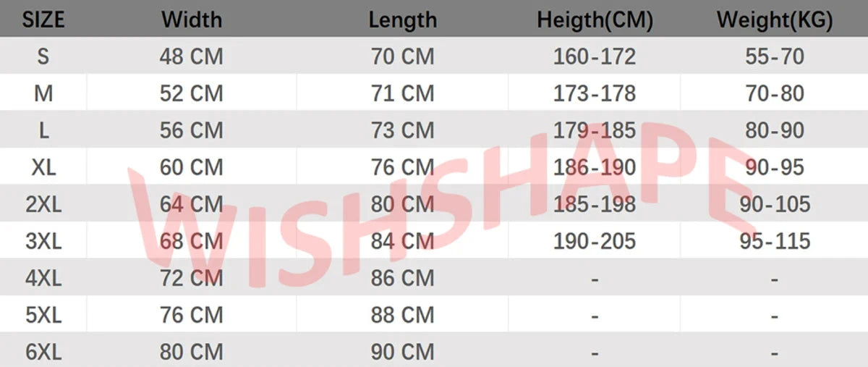The height and width of the screenshot is (367, 868).
Task: Click the 5XL size row label
Action: [43, 316]
